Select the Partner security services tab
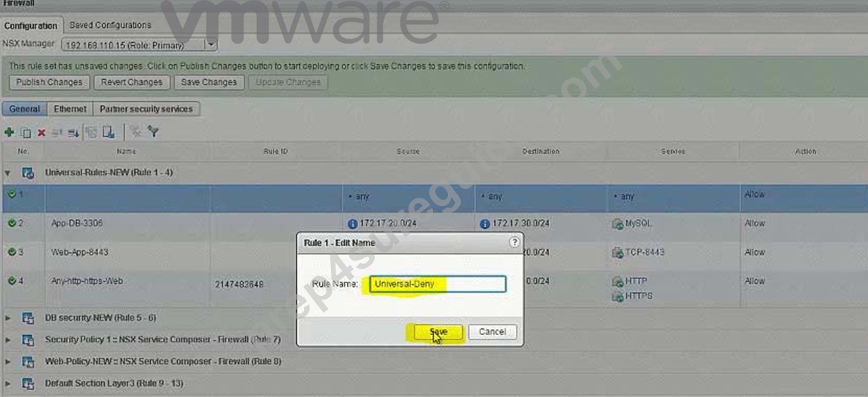Image resolution: width=868 pixels, height=397 pixels. point(146,109)
